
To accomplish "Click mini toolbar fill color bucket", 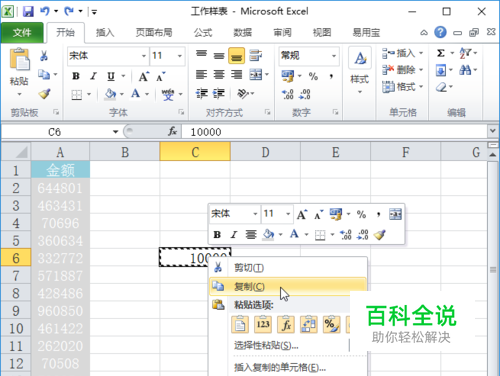I will (x=268, y=235).
